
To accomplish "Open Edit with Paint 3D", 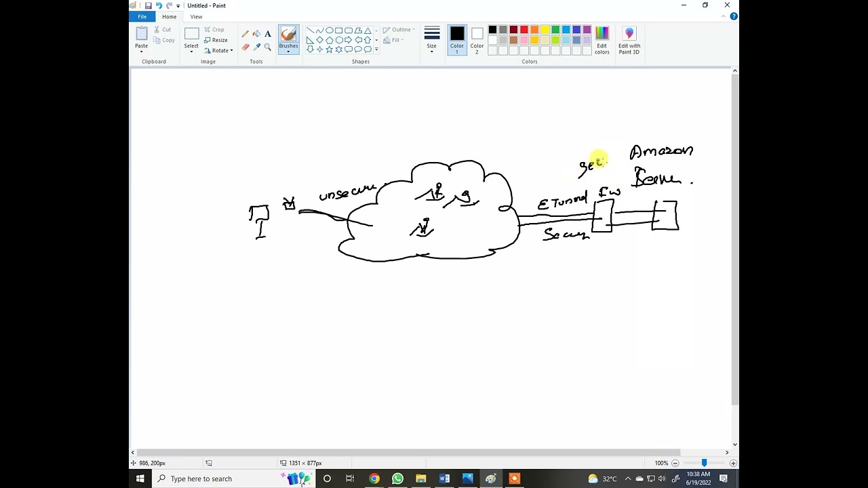I will [629, 41].
